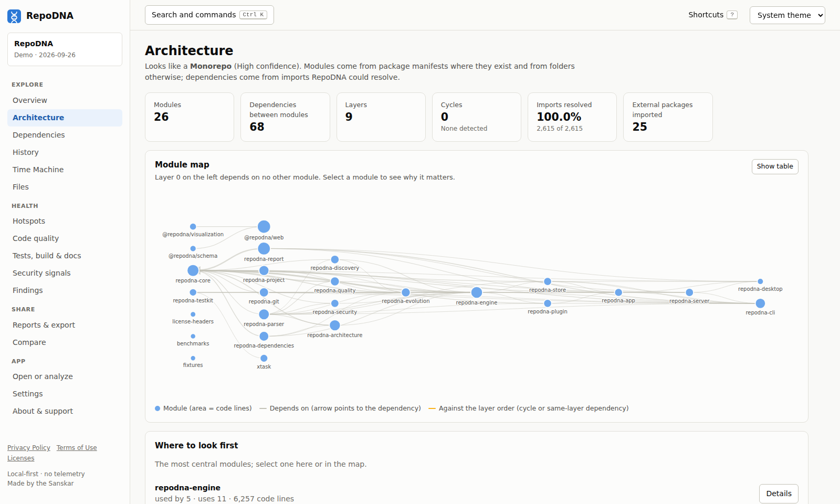The image size is (840, 504).
Task: Select the repodna-parser module node
Action: [x=264, y=314]
